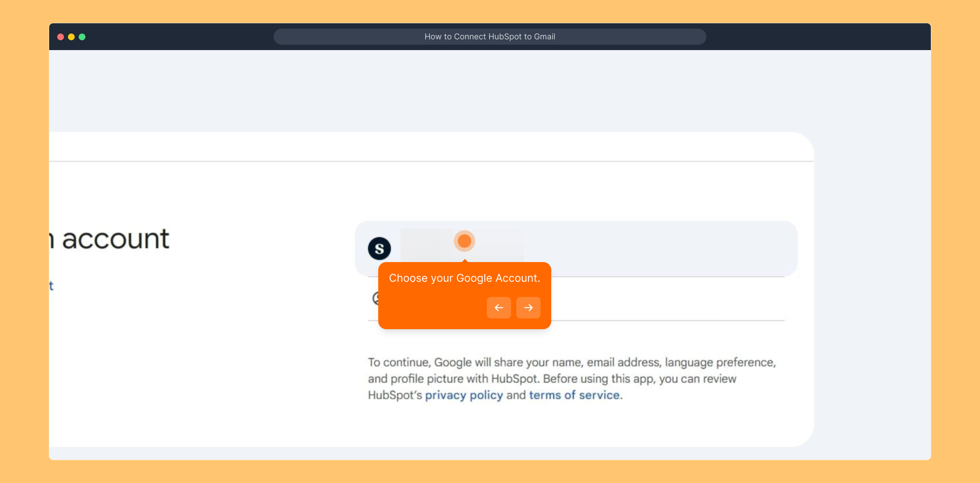The height and width of the screenshot is (483, 980).
Task: Click the next arrow in the orange tooltip
Action: pyautogui.click(x=528, y=308)
